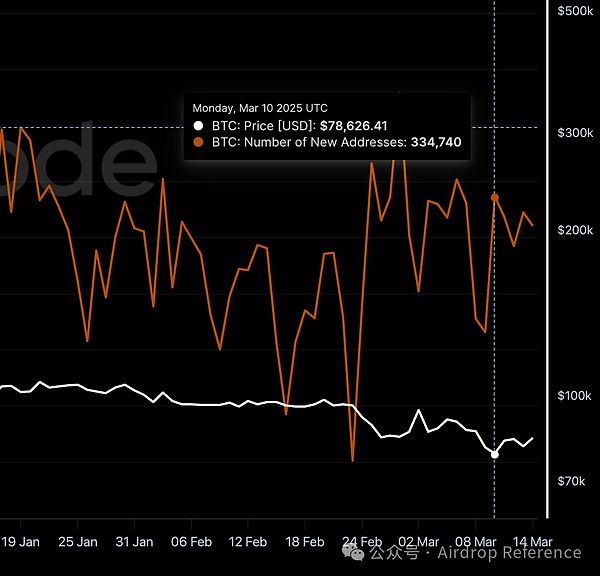Viewport: 600px width, 576px height.
Task: Click the $500k y-axis label
Action: tap(575, 11)
